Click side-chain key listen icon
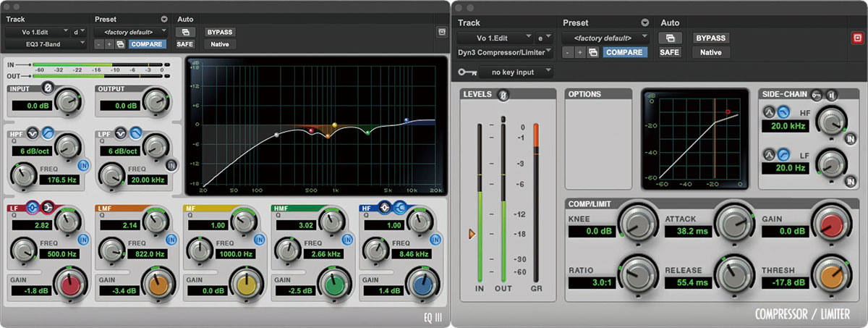 (x=816, y=94)
